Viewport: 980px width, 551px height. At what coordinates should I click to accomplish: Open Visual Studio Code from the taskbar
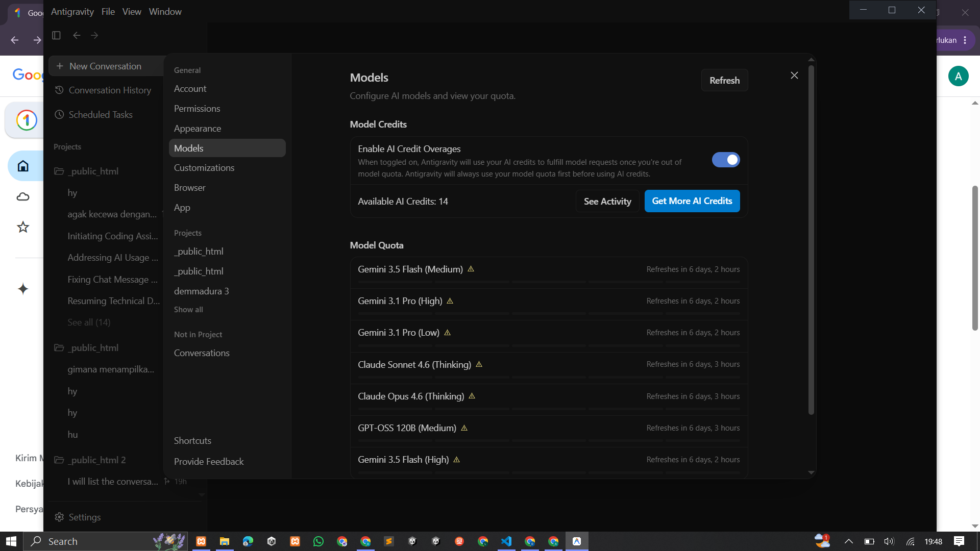pyautogui.click(x=506, y=541)
